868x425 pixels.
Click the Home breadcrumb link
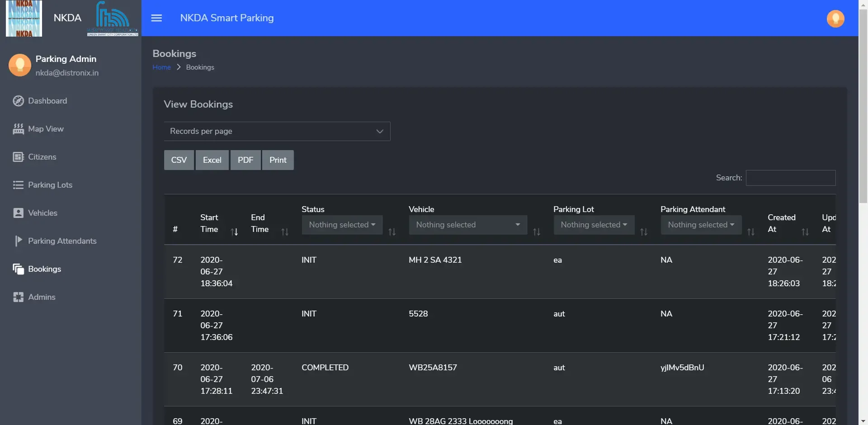pyautogui.click(x=161, y=67)
